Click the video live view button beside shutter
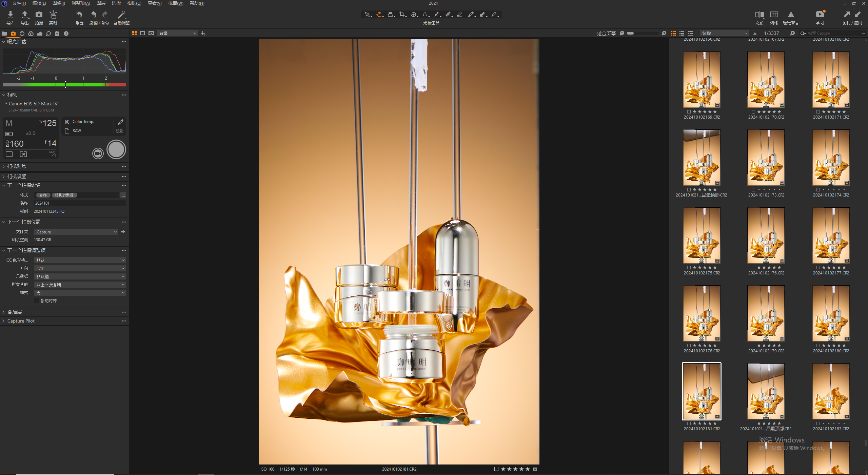The height and width of the screenshot is (475, 868). pos(98,153)
